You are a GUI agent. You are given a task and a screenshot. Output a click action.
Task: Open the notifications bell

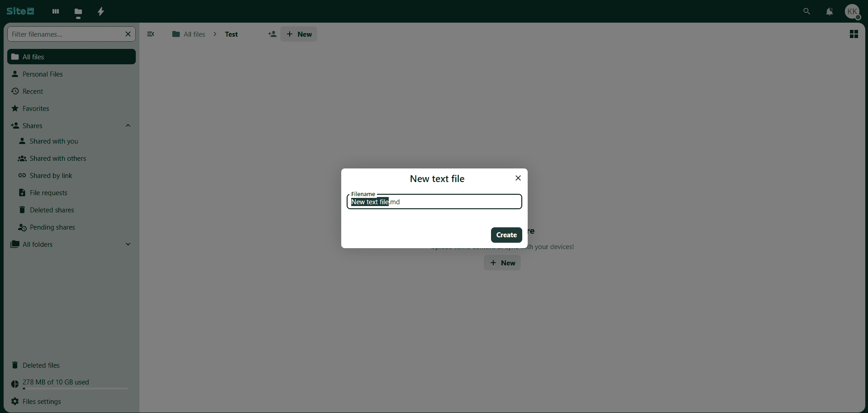tap(829, 11)
